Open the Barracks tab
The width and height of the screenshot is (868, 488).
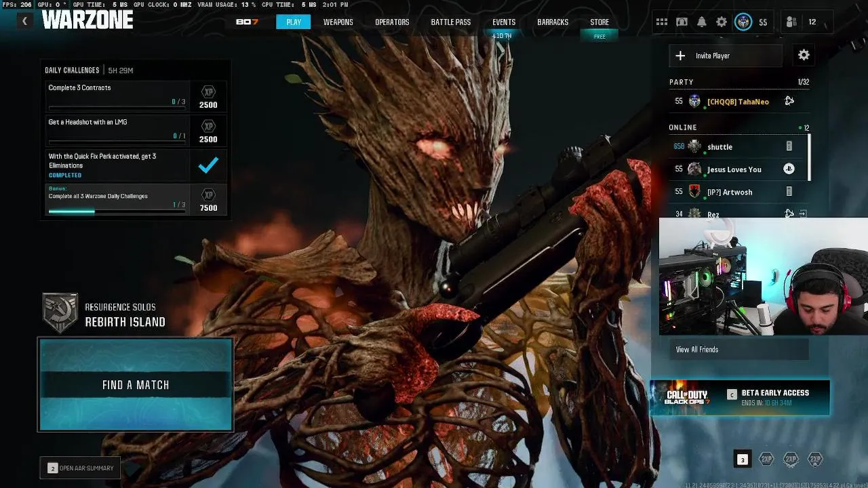[553, 22]
